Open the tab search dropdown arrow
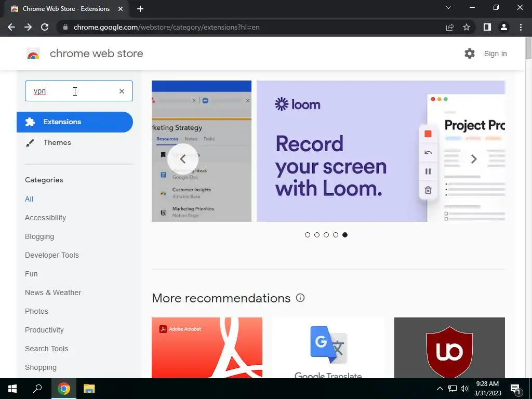Screen dimensions: 532x399 click(448, 7)
